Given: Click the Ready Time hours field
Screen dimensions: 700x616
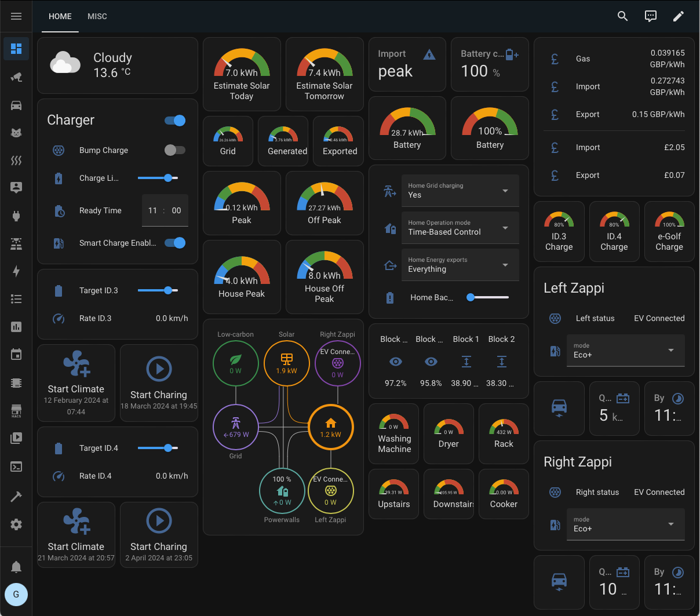Looking at the screenshot, I should [x=152, y=210].
